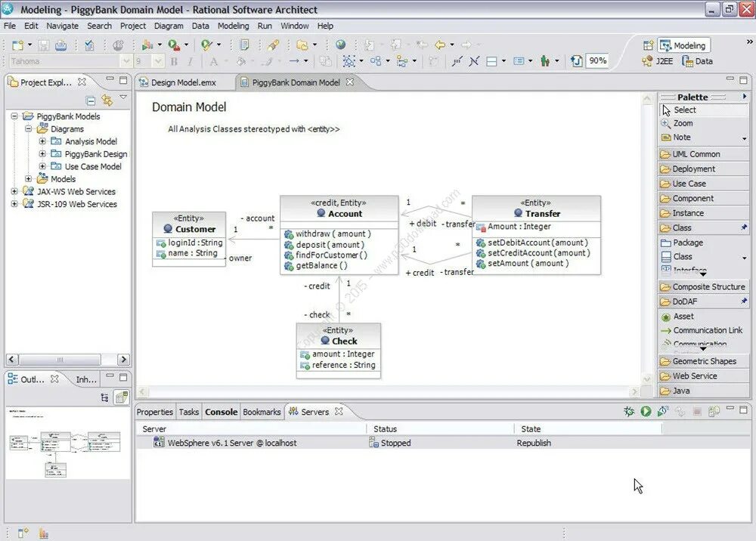The height and width of the screenshot is (541, 756).
Task: Switch to the Data perspective
Action: tap(697, 61)
